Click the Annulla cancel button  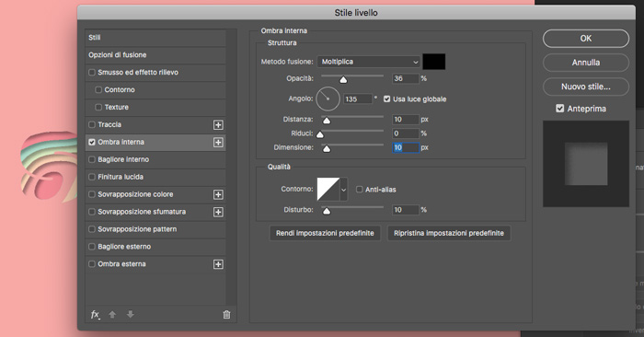[x=586, y=63]
